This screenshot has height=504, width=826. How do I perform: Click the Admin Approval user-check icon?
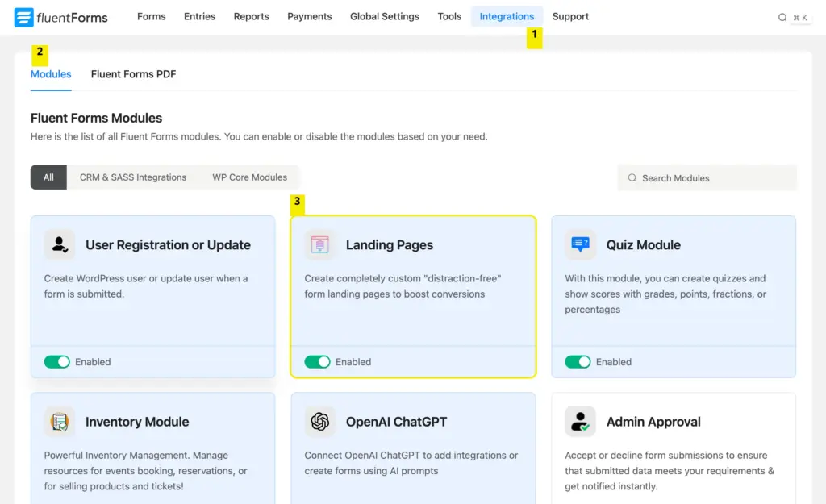pos(580,421)
